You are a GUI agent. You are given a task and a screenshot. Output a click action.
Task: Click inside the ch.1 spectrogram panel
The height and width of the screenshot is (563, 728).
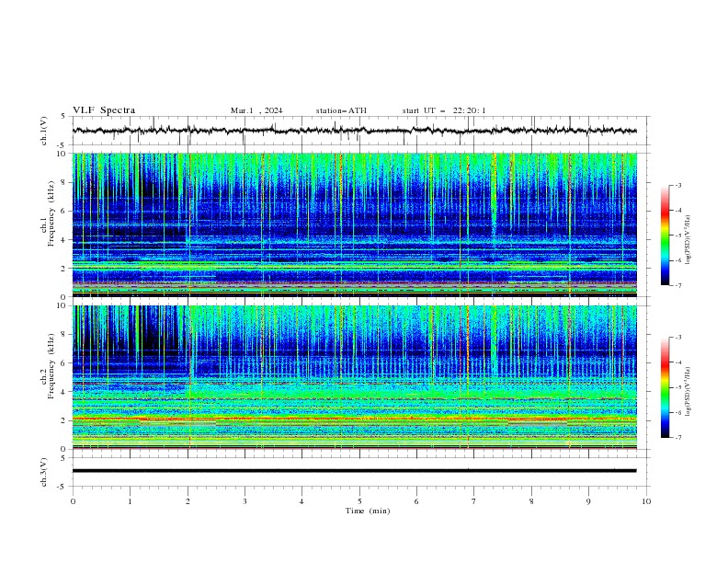(355, 224)
